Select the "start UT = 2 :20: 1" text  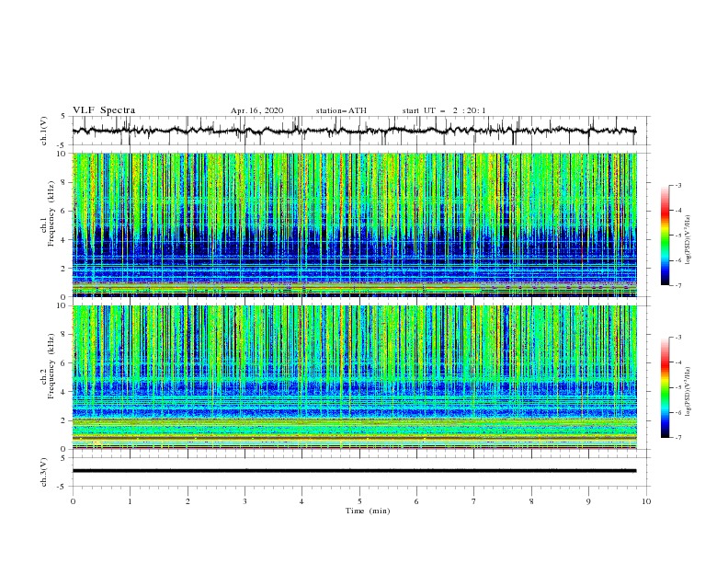point(444,110)
